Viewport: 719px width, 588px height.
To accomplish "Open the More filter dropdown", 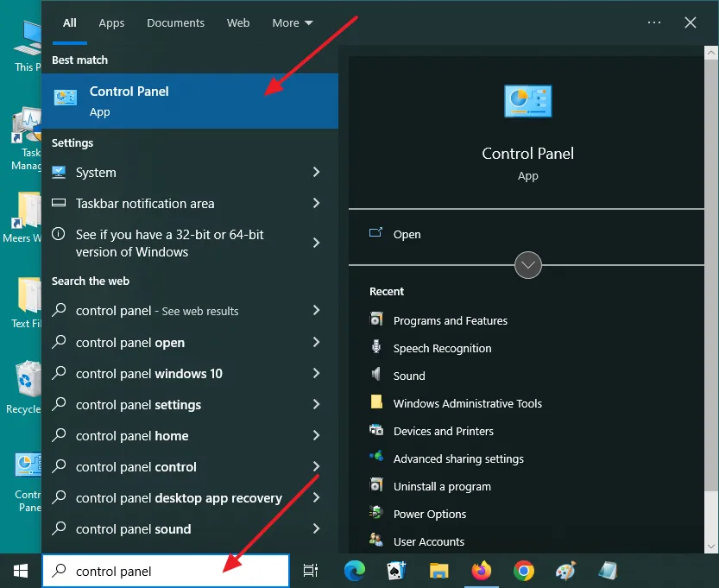I will click(292, 23).
